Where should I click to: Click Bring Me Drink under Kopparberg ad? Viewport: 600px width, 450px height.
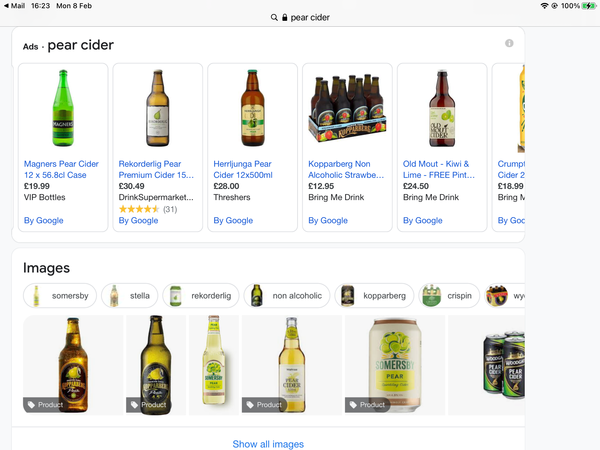[336, 197]
